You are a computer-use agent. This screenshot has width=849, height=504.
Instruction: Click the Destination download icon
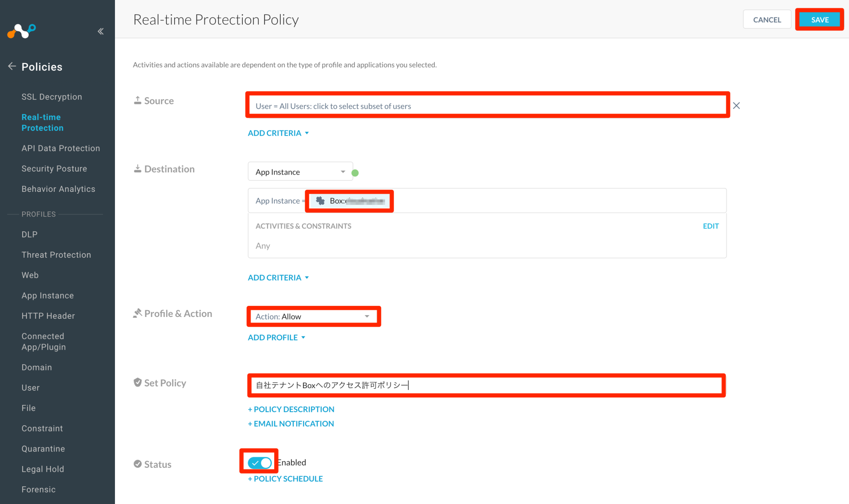click(138, 168)
